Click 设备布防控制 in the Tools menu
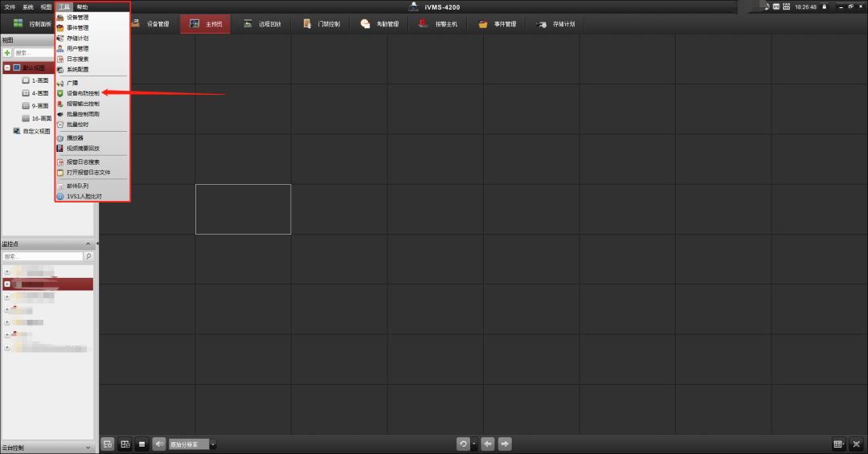This screenshot has height=454, width=868. coord(83,93)
